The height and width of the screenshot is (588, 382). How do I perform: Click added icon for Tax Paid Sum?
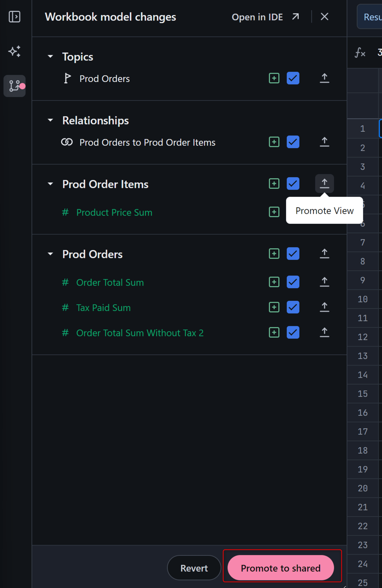pyautogui.click(x=274, y=307)
